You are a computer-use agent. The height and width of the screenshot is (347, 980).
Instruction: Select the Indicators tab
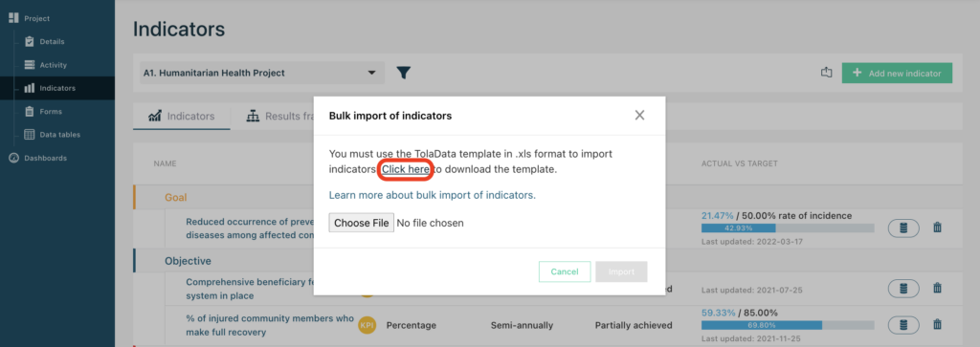[181, 116]
